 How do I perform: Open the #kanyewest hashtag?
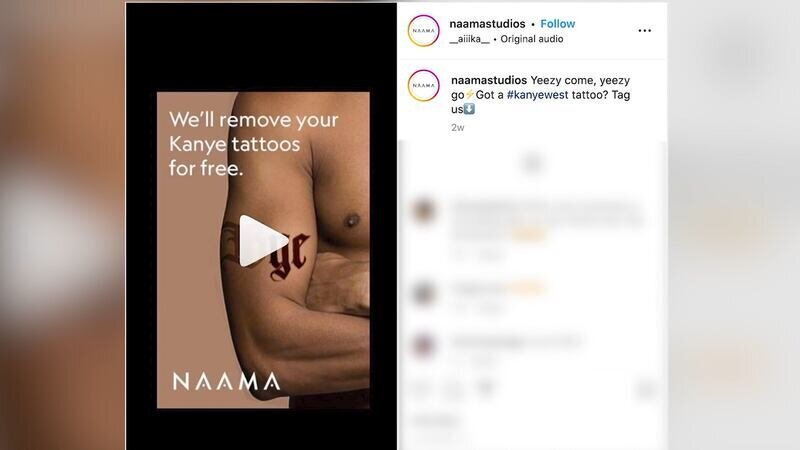tap(537, 94)
